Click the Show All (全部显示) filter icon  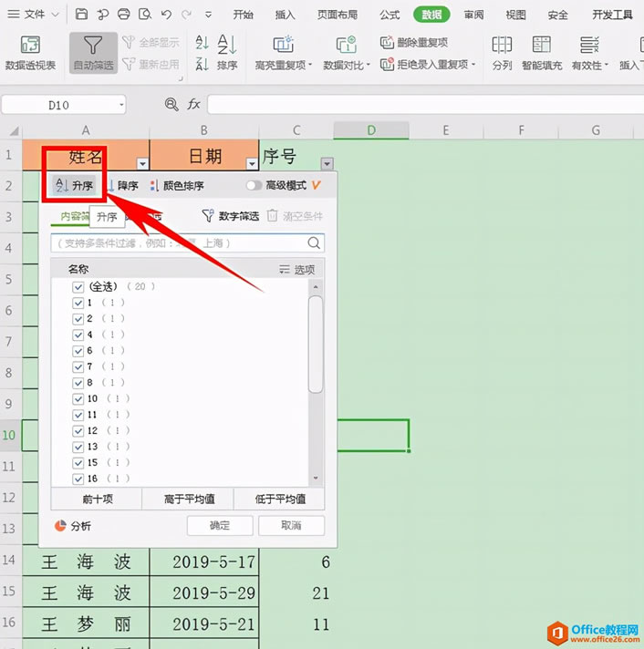[129, 42]
